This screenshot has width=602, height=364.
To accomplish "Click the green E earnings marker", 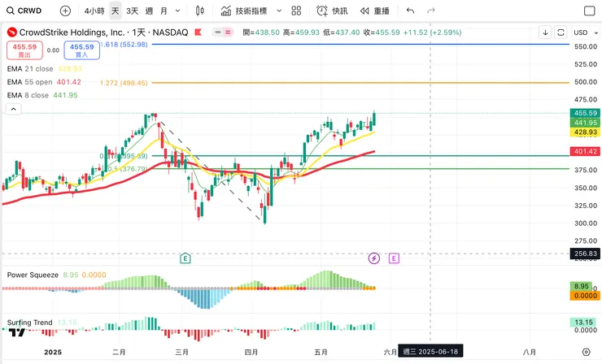I will click(185, 258).
